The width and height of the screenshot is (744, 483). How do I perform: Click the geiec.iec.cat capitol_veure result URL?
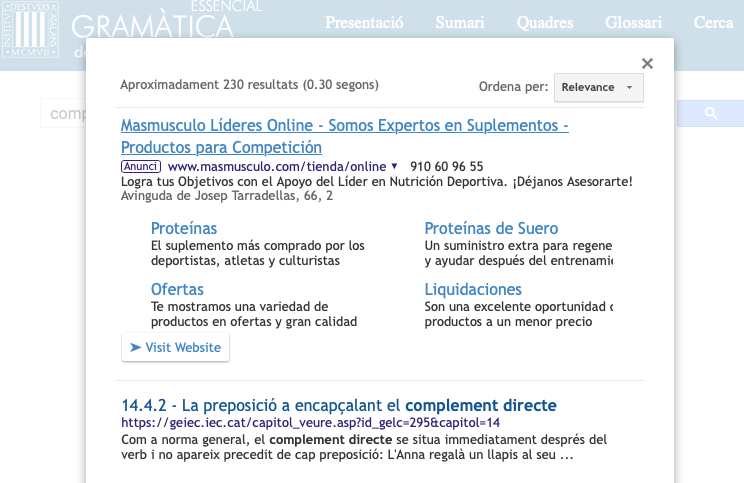(310, 422)
